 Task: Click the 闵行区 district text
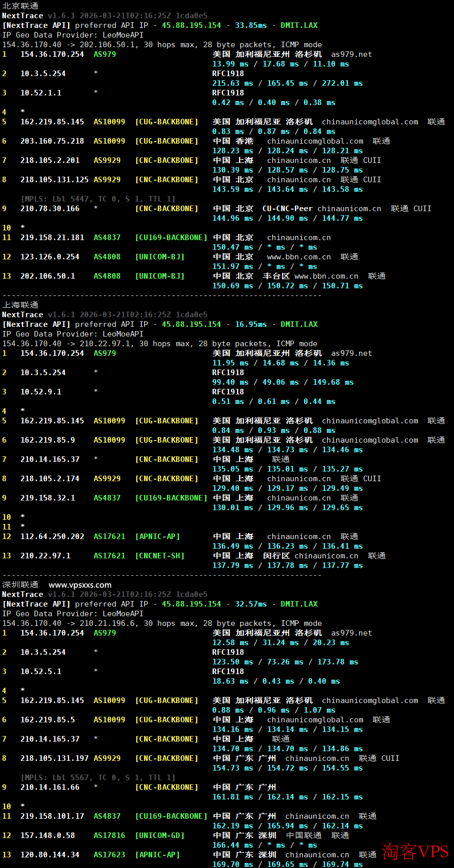point(276,556)
